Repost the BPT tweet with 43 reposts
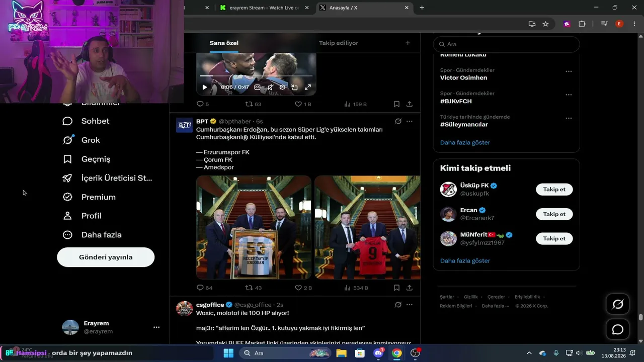 pos(253,288)
